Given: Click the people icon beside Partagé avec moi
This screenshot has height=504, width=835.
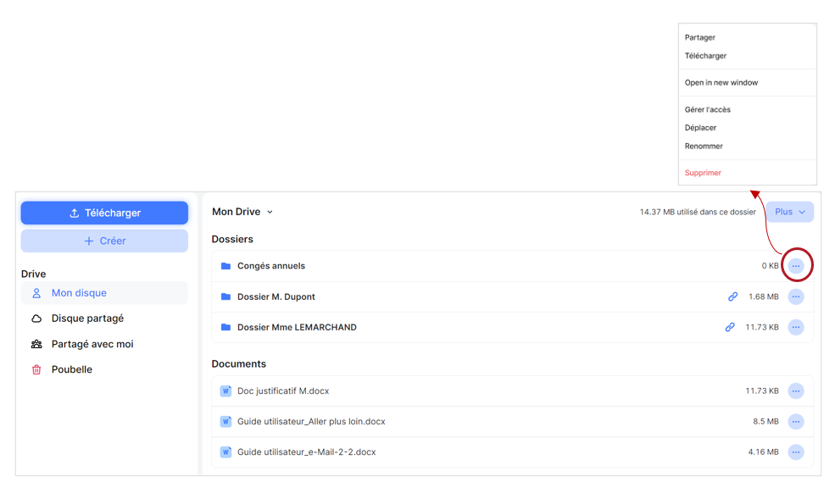Looking at the screenshot, I should point(36,345).
